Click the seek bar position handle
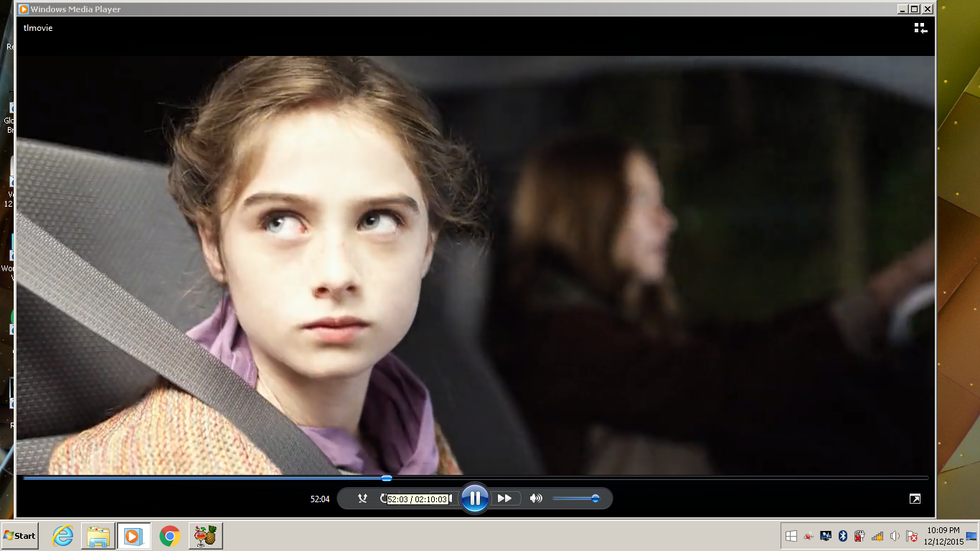 pos(387,478)
